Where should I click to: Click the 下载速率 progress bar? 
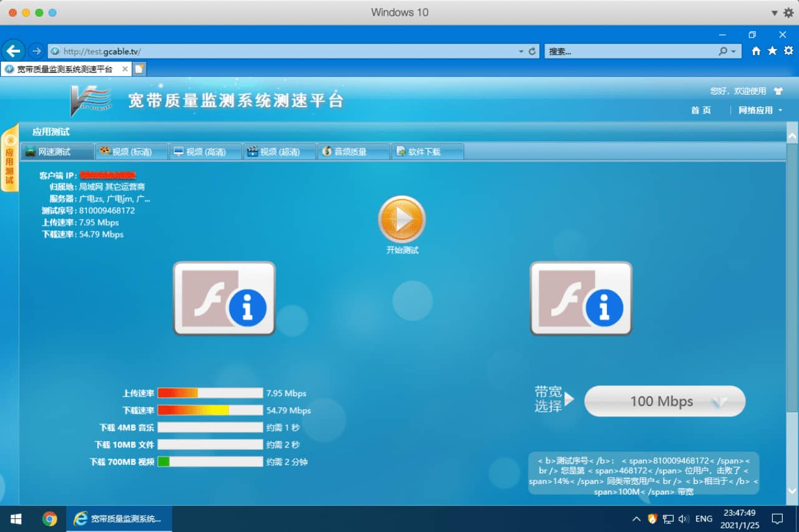pyautogui.click(x=210, y=410)
